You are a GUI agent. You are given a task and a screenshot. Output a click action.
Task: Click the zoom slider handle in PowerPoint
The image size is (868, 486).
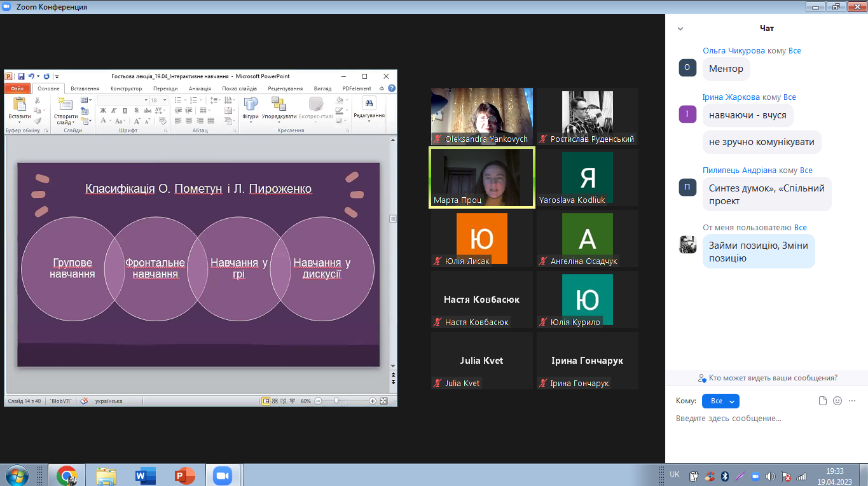click(x=336, y=401)
